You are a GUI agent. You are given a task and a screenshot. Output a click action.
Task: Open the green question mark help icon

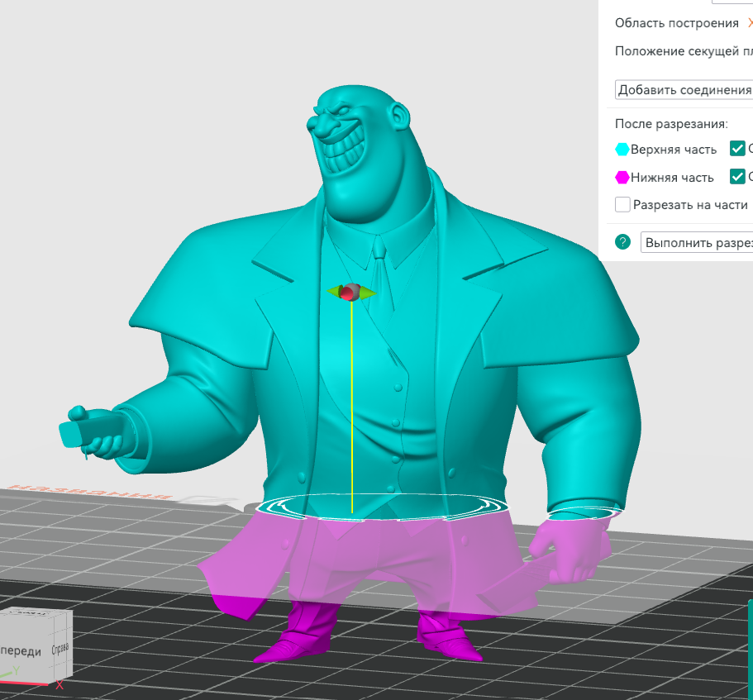coord(623,242)
